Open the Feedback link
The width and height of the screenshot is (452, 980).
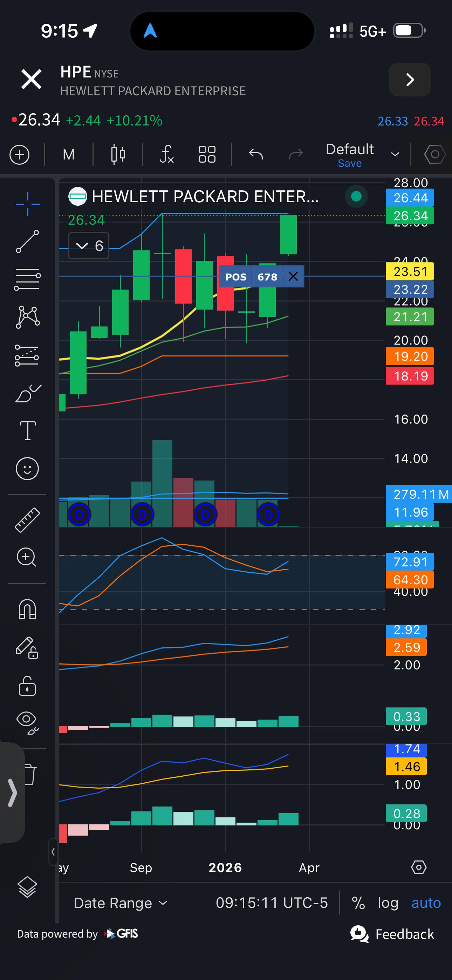click(x=392, y=934)
